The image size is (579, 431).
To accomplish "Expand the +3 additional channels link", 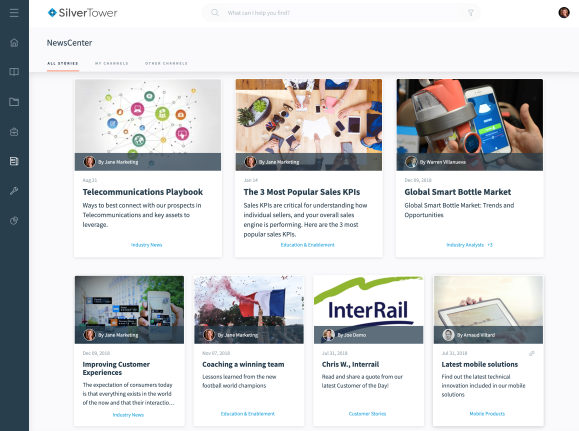I will pos(490,245).
